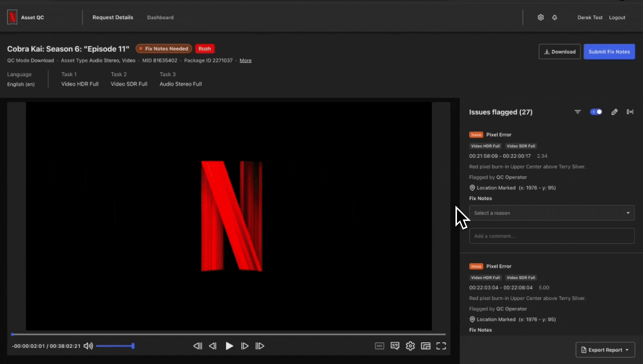Screen dimensions: 643x364
Task: Click the Netflix logo video frame
Action: pyautogui.click(x=228, y=216)
